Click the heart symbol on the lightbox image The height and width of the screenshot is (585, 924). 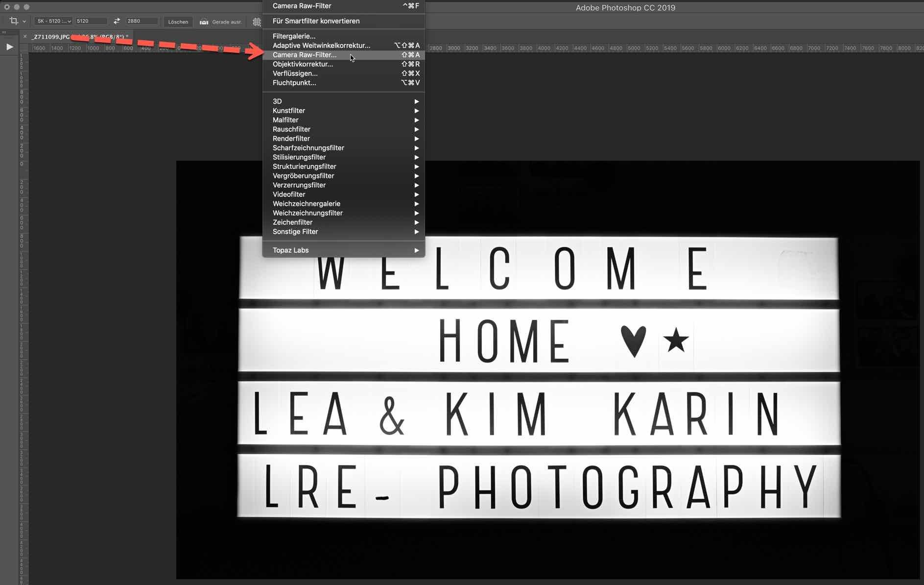click(633, 341)
